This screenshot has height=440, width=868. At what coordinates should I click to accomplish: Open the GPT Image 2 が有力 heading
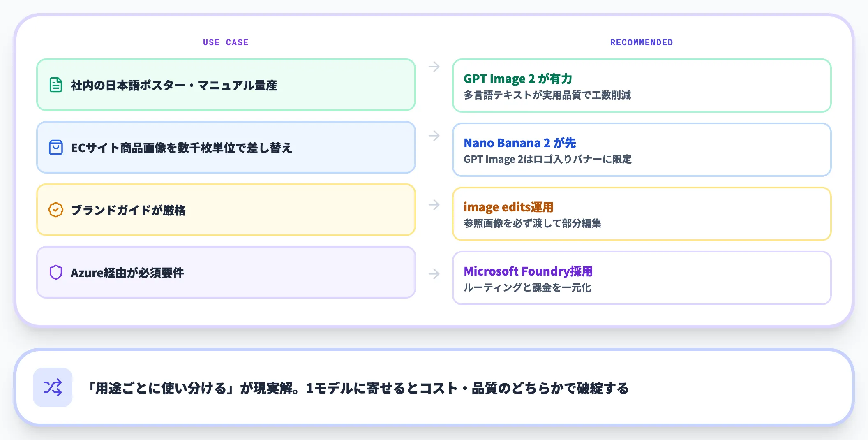pos(519,79)
